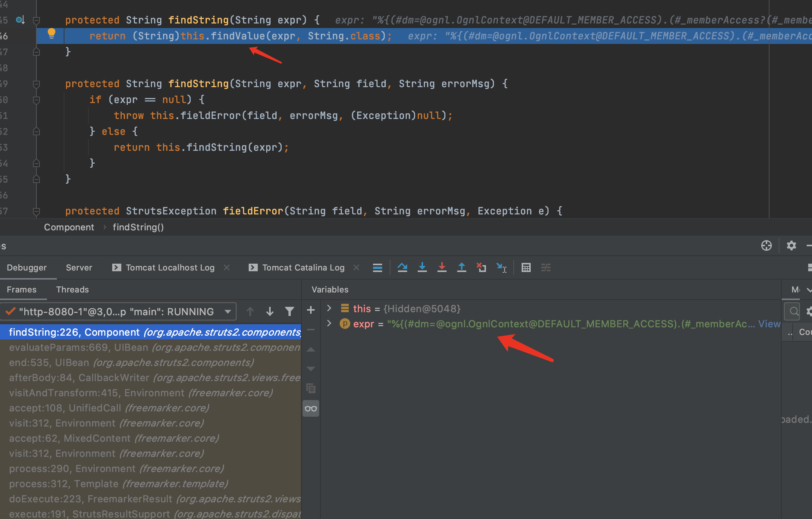Image resolution: width=812 pixels, height=519 pixels.
Task: Select frame accept:108, UnifiedCall
Action: click(150, 408)
